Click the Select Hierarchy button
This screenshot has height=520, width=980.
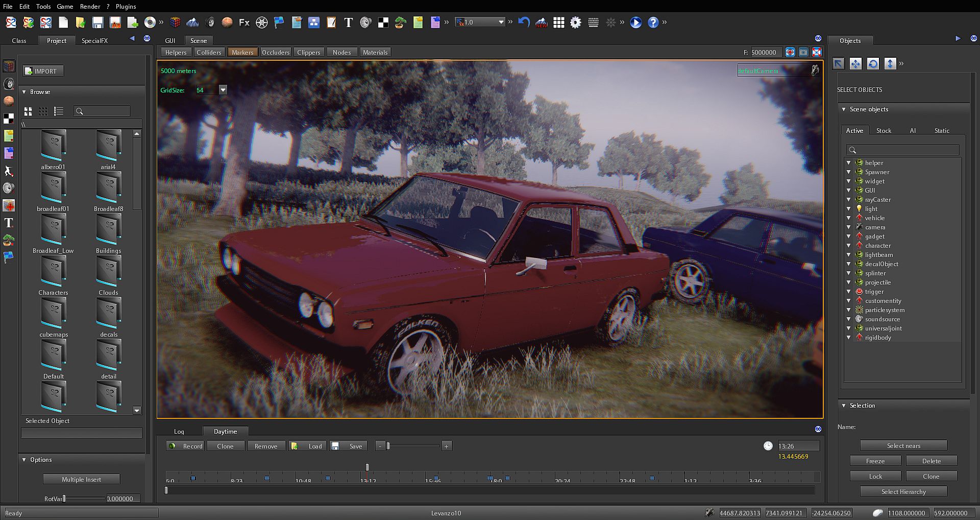point(903,491)
